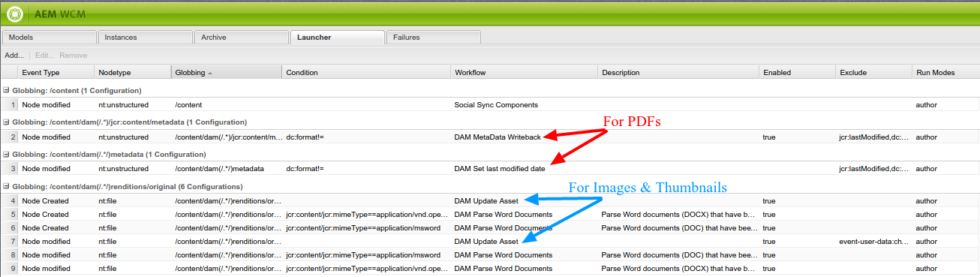Sort by Run Modes column header
This screenshot has height=277, width=980.
pyautogui.click(x=945, y=73)
